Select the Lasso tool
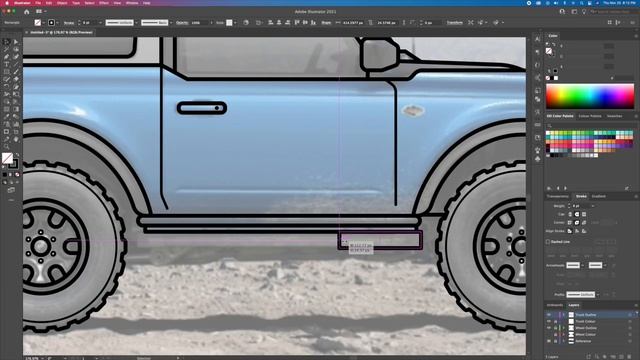Viewport: 640px width, 360px height. coord(16,49)
